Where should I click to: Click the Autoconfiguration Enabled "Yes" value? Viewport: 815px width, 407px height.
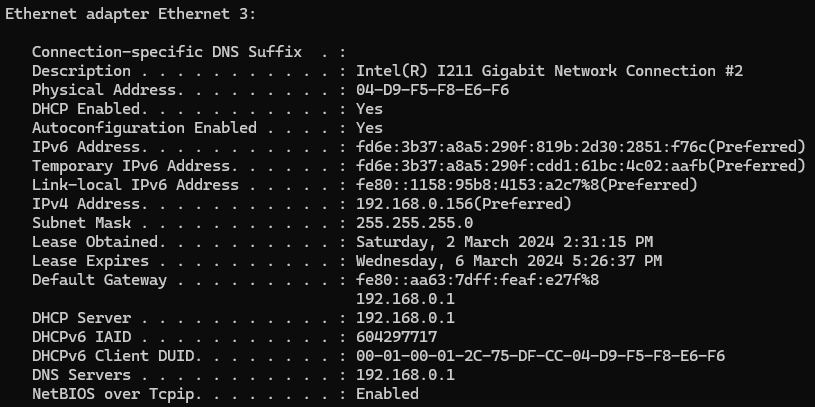click(369, 128)
